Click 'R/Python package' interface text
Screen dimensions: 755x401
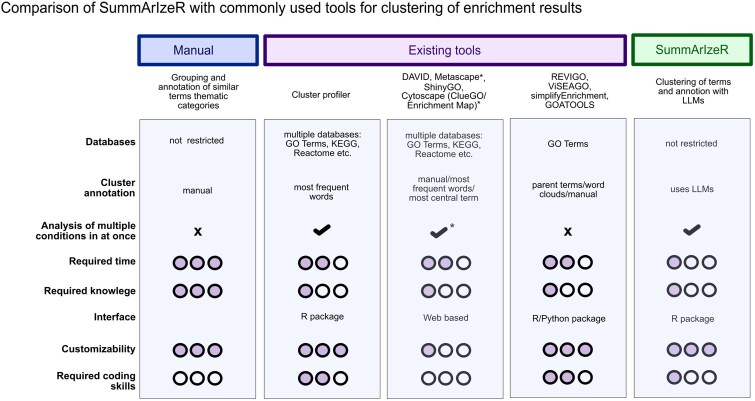[569, 319]
